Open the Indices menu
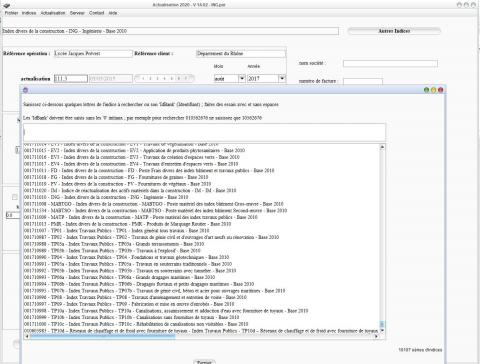 [x=29, y=13]
